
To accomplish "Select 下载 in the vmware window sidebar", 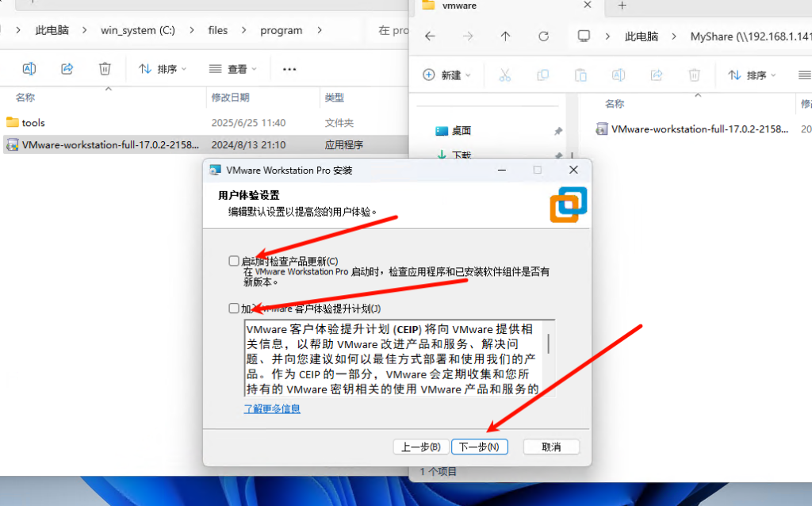I will (461, 155).
